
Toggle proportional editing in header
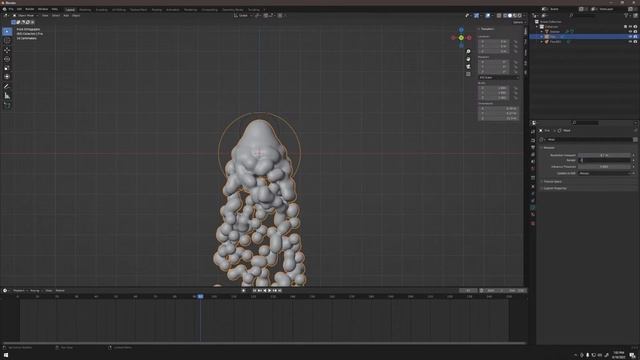[x=280, y=16]
